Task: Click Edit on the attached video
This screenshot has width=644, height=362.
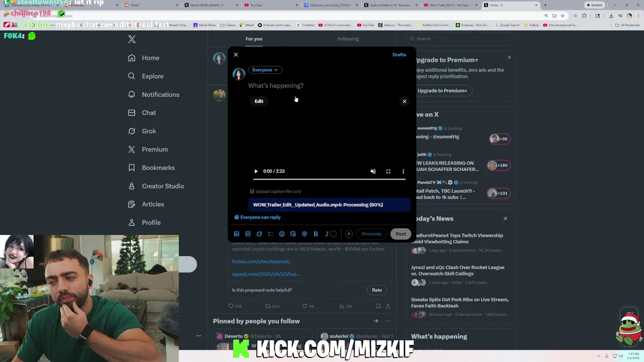Action: point(259,101)
